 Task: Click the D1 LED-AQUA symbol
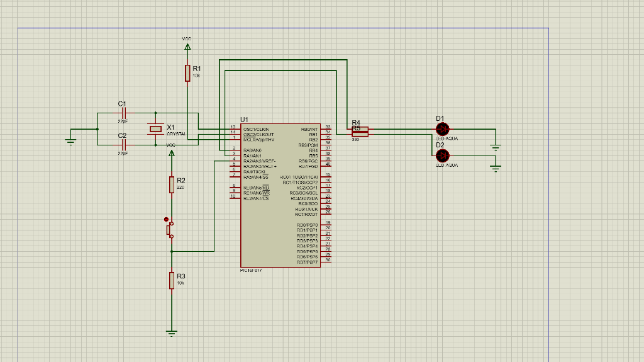(x=443, y=129)
